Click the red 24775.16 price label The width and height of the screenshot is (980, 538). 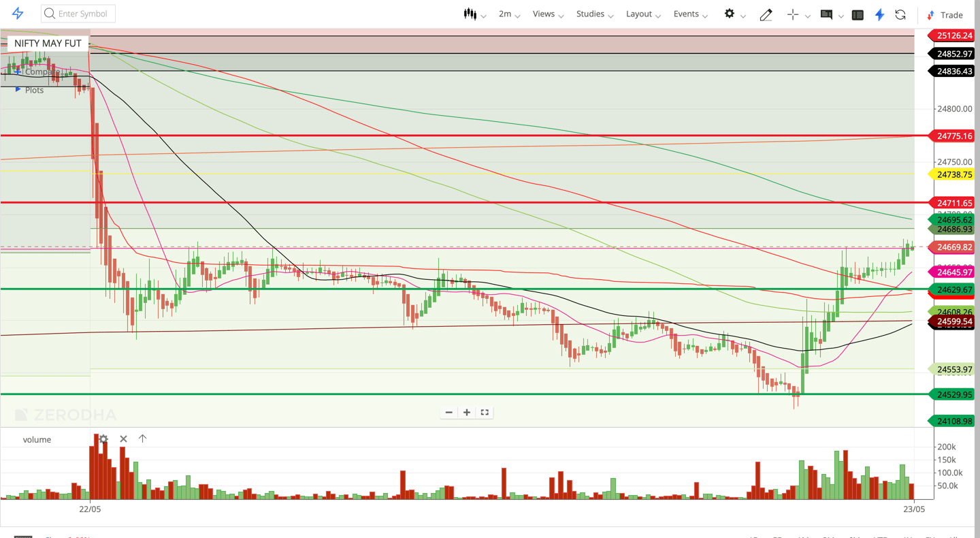click(x=951, y=136)
